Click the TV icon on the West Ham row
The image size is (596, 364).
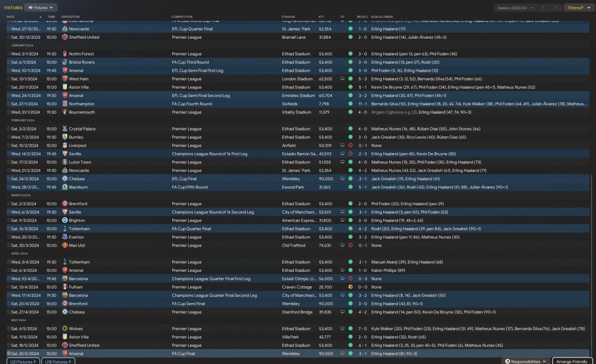point(342,79)
